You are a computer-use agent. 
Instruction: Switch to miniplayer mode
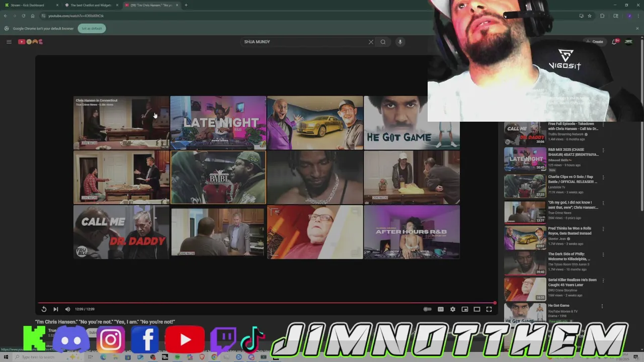pyautogui.click(x=465, y=309)
